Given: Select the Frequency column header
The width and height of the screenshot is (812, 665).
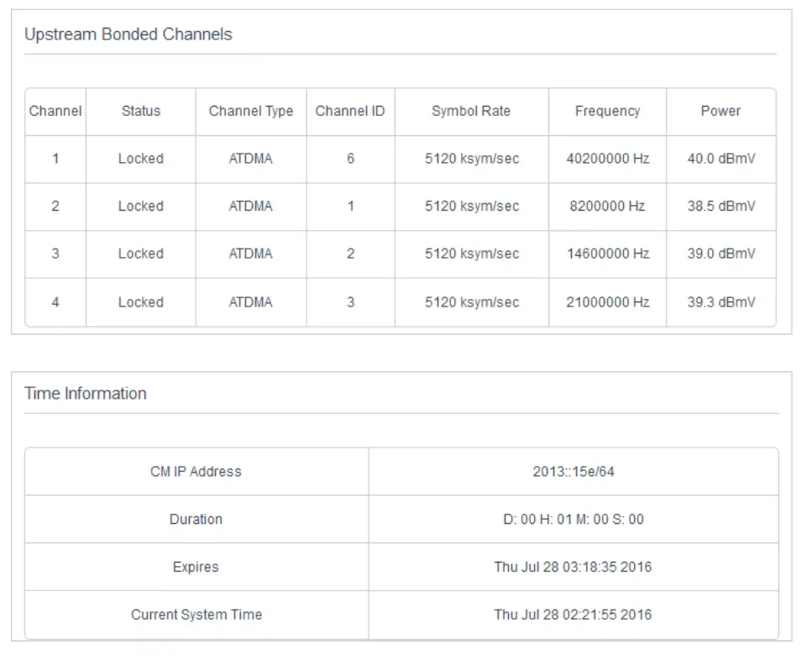Looking at the screenshot, I should (607, 111).
